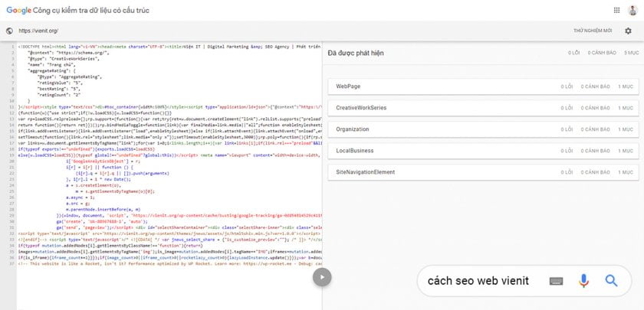Click code line with "bestRating": "5"

(x=58, y=89)
